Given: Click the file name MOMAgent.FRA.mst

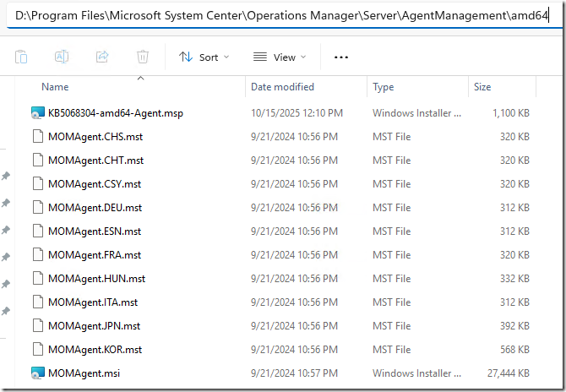Looking at the screenshot, I should 95,255.
